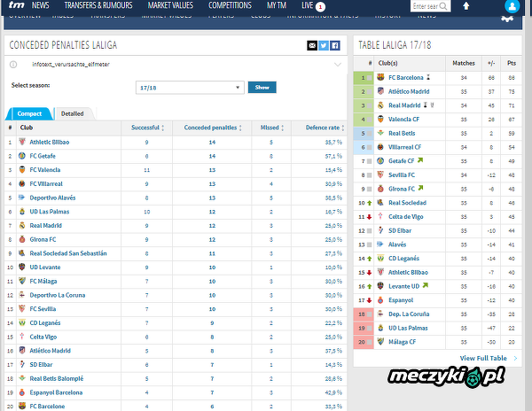Open the user profile avatar icon

click(x=512, y=6)
